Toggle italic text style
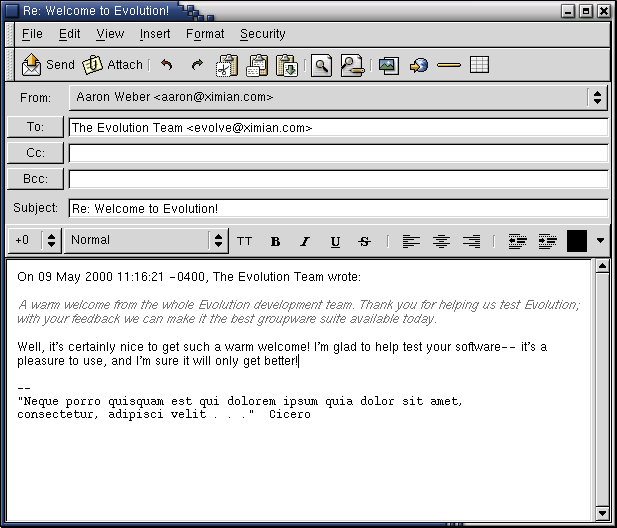This screenshot has width=617, height=528. tap(305, 241)
